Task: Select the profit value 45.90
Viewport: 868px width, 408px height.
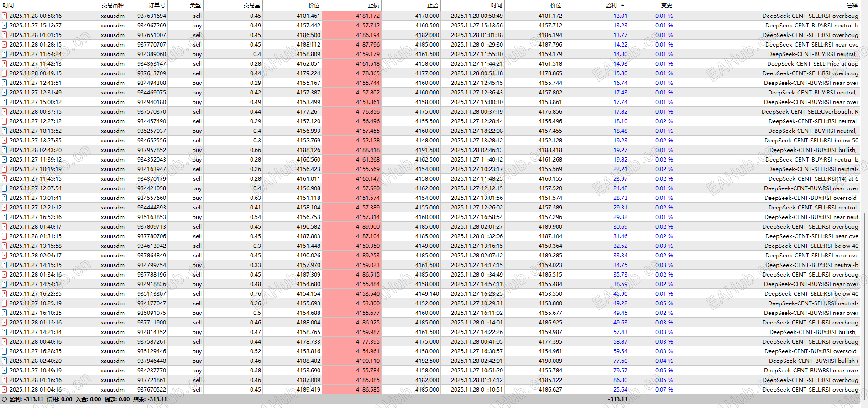Action: tap(620, 293)
